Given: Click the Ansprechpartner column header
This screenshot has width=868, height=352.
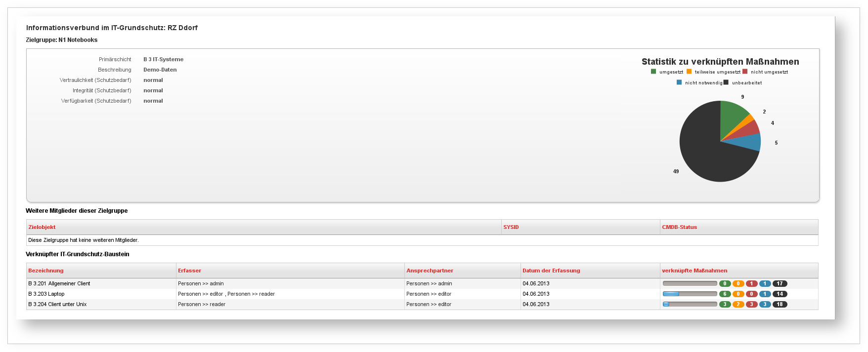Looking at the screenshot, I should pos(430,271).
